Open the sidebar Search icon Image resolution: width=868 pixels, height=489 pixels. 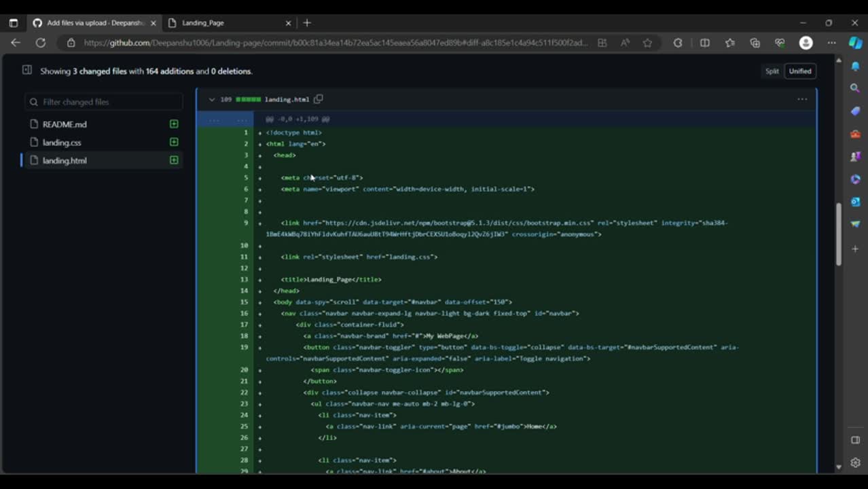tap(855, 88)
